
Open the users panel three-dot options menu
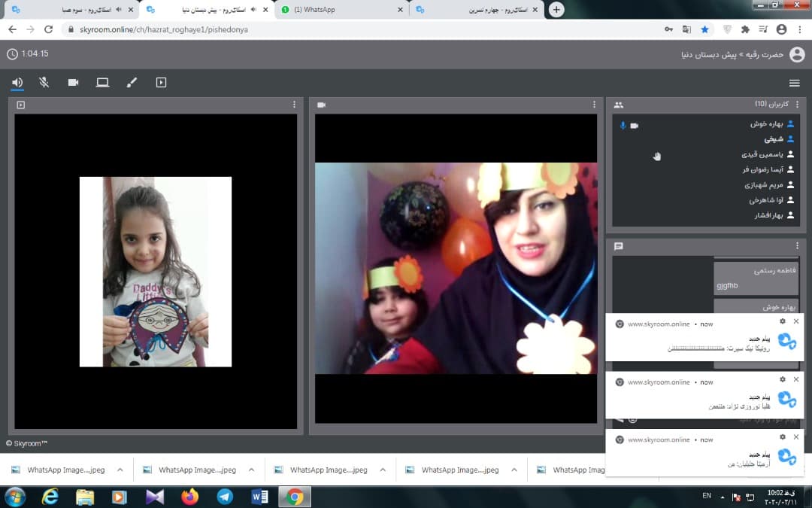(797, 105)
